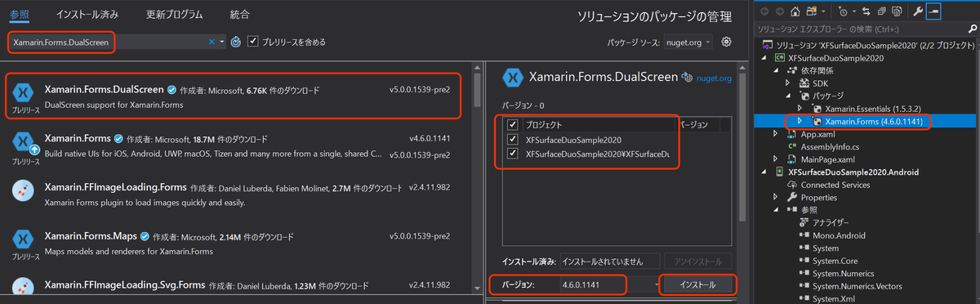Uncheck XFSurfaceDuoSample2020¥XFSurfaceDuo project checkbox

click(513, 154)
